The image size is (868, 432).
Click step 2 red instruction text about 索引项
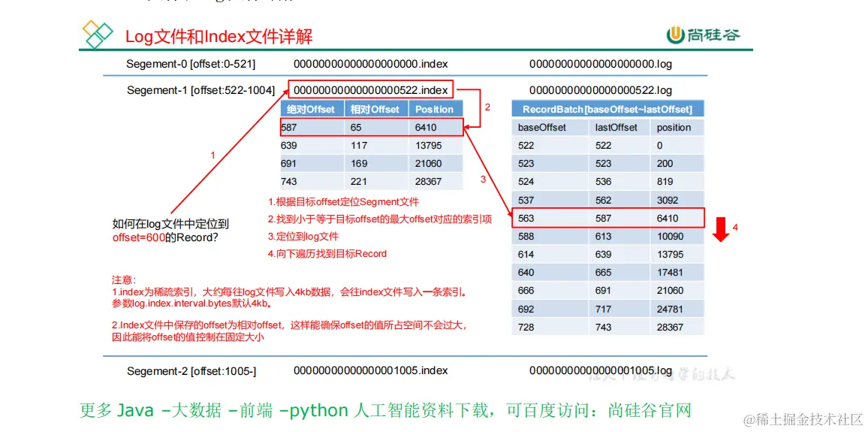click(380, 219)
